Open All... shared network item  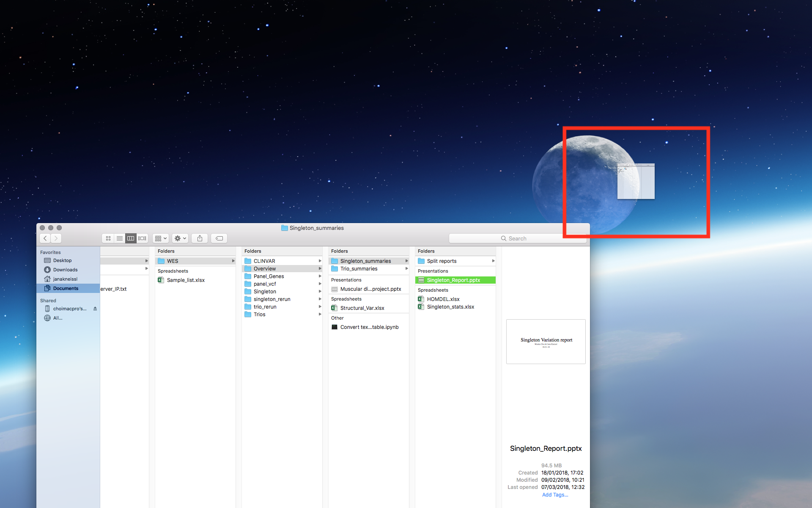[58, 318]
